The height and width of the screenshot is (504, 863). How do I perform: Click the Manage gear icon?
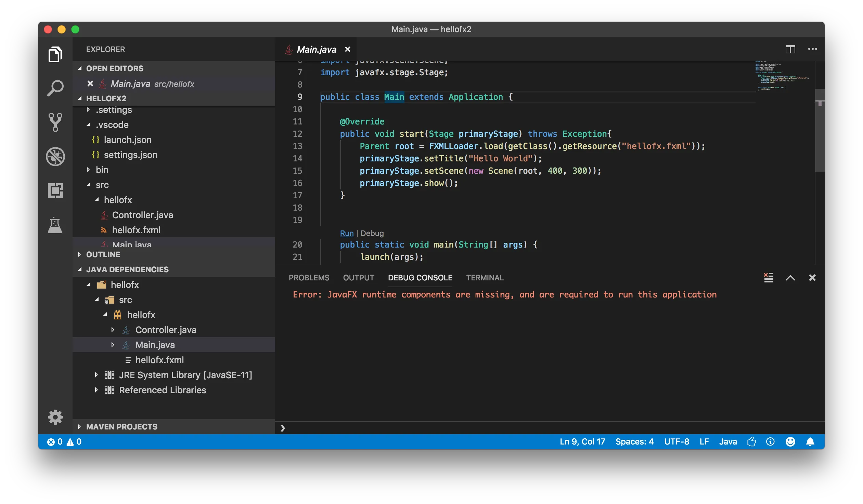(x=55, y=417)
